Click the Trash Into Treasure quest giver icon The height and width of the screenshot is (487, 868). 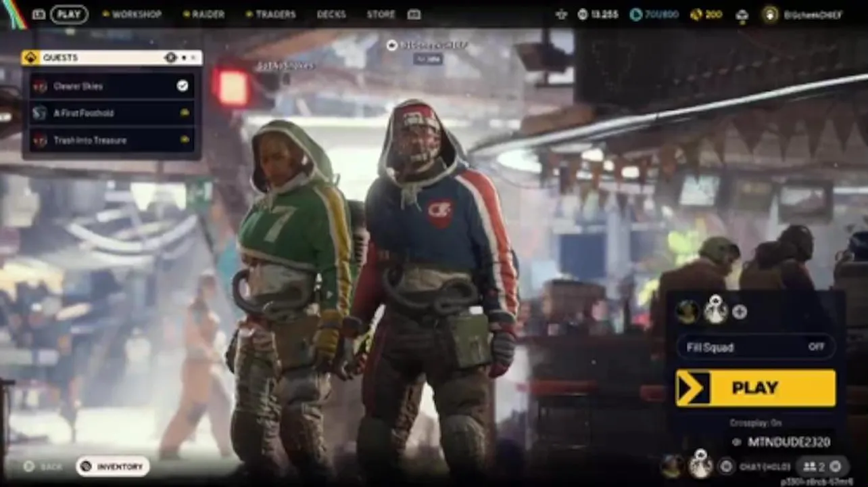40,140
